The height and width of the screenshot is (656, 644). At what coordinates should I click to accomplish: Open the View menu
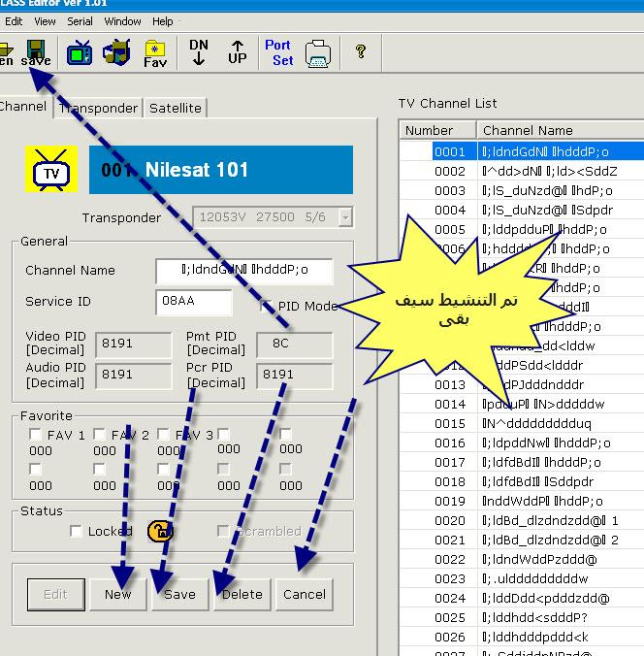45,21
